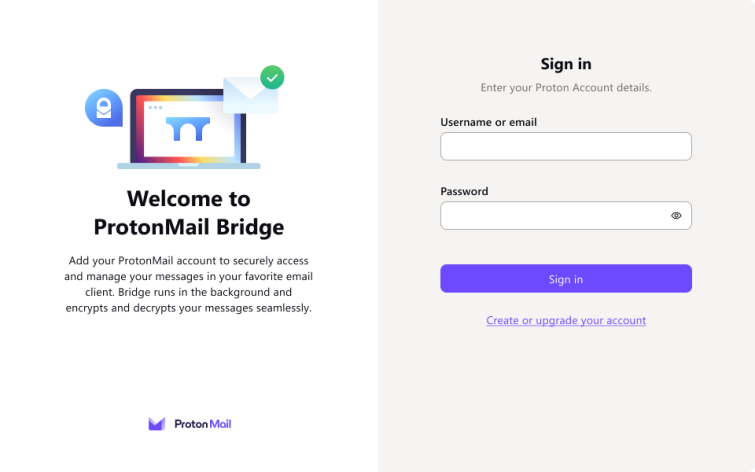Click the purple ProtonMail envelope logo

coord(156,424)
